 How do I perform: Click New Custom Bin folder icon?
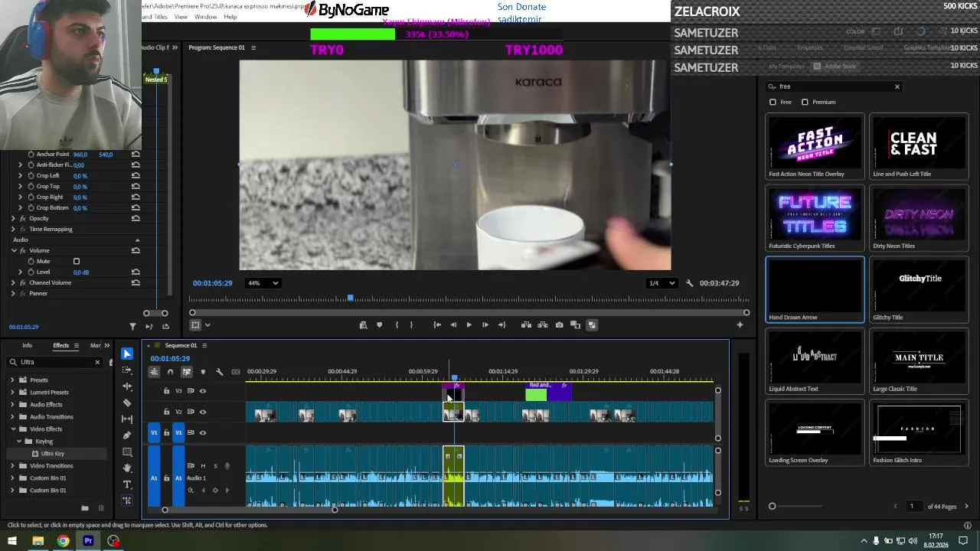[x=84, y=507]
